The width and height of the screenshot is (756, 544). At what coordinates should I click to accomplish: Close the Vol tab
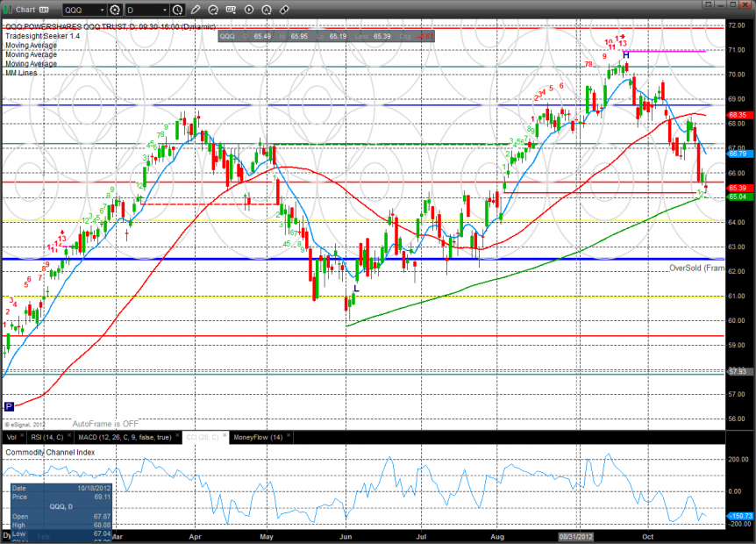[22, 435]
